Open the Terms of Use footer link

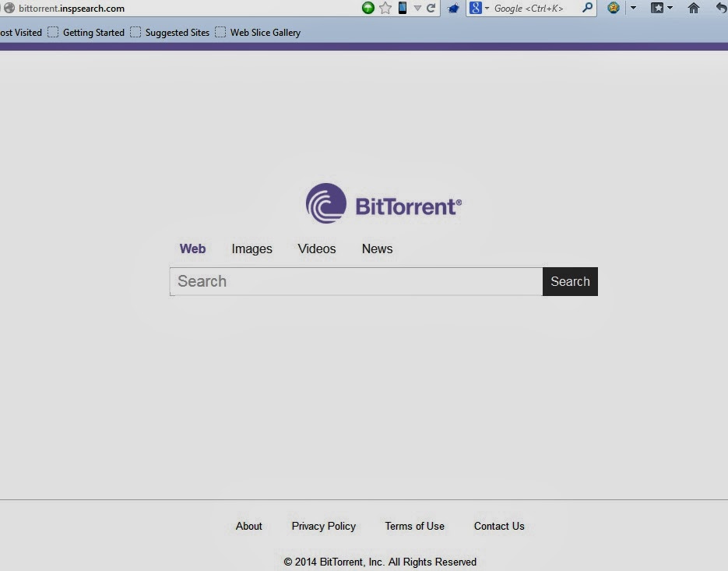414,526
